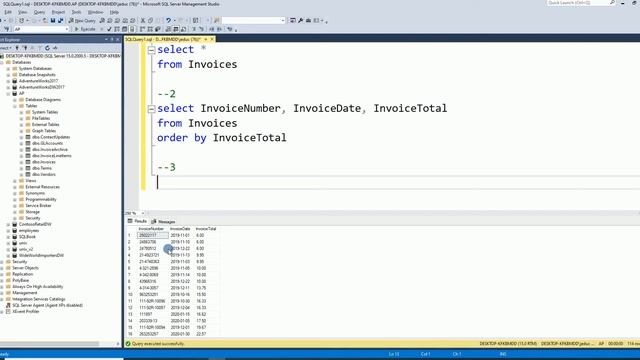Click the InvoiceDate column header
Viewport: 640px width, 360px height.
(x=180, y=229)
